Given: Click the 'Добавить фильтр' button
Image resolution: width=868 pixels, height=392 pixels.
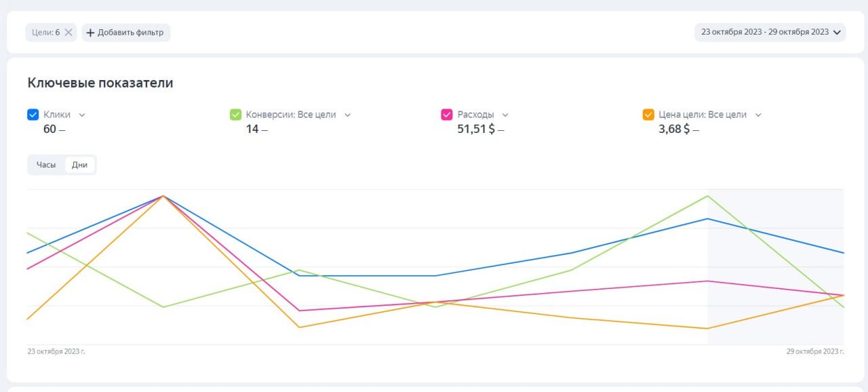Looking at the screenshot, I should pyautogui.click(x=126, y=33).
